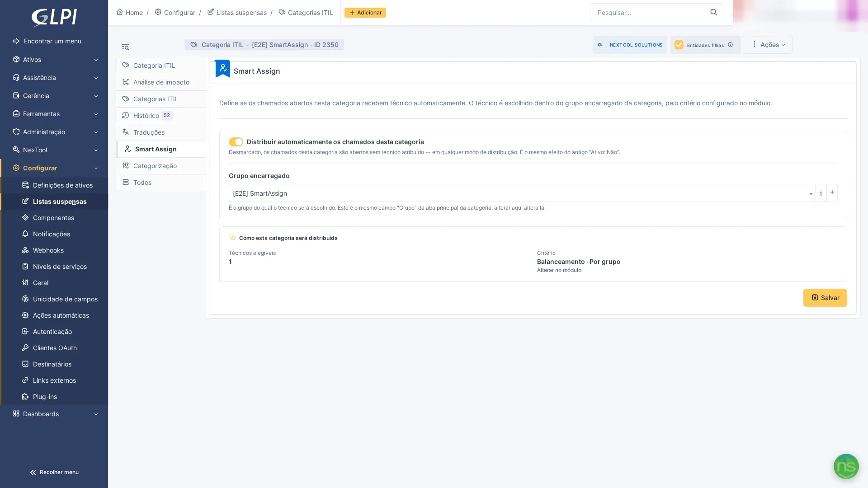
Task: Go to Home breadcrumb
Action: click(x=129, y=13)
